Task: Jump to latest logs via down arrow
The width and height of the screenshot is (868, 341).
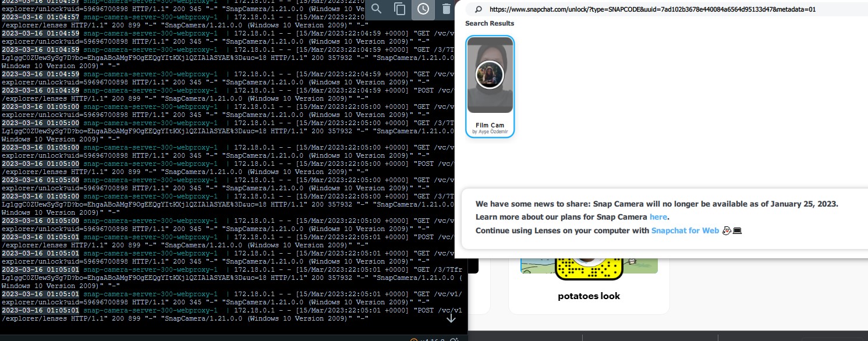Action: tap(451, 318)
